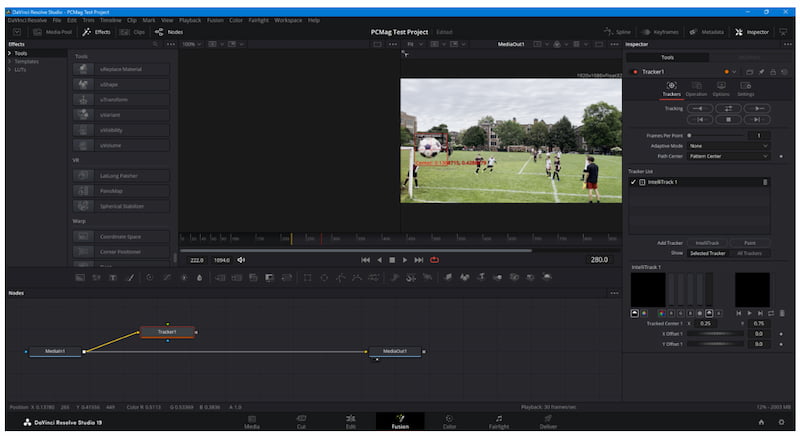The height and width of the screenshot is (436, 800).
Task: Toggle the Metadata panel
Action: point(707,32)
